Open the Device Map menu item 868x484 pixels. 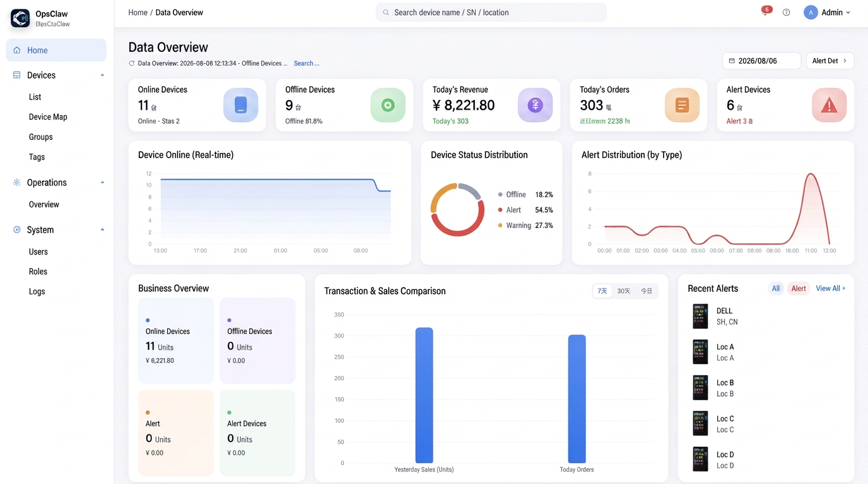48,117
